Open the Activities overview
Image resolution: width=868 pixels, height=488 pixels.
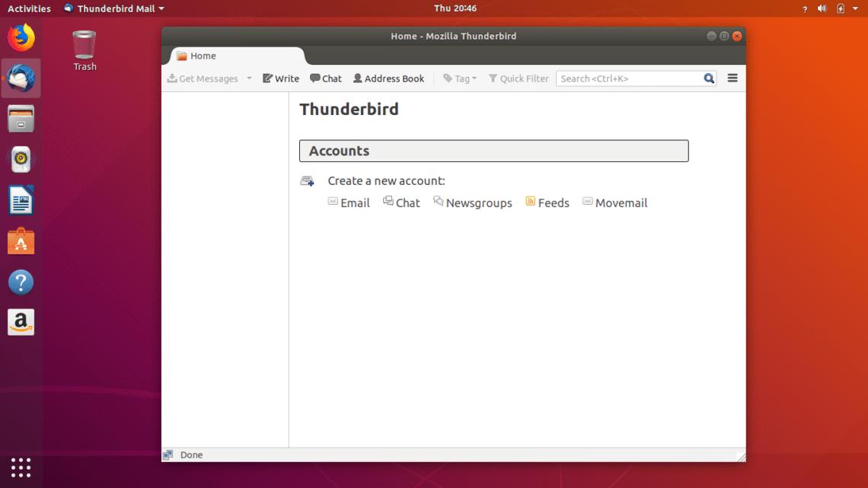click(29, 8)
